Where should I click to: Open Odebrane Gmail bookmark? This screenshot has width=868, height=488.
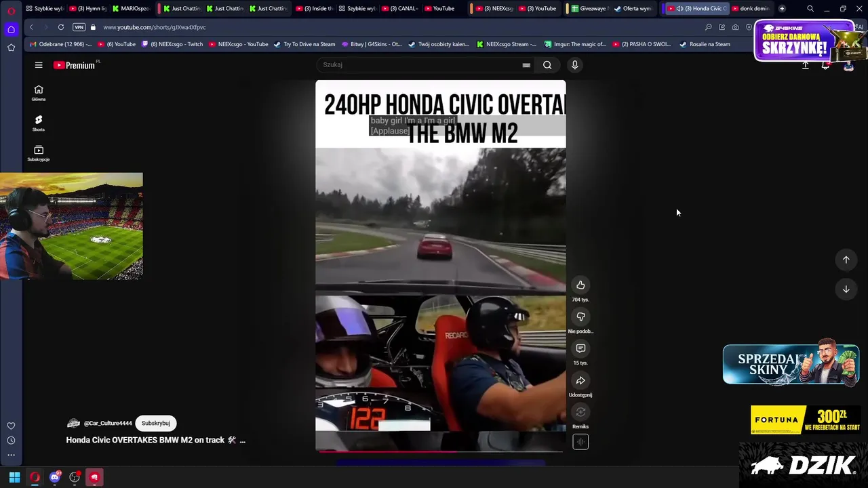pos(60,44)
